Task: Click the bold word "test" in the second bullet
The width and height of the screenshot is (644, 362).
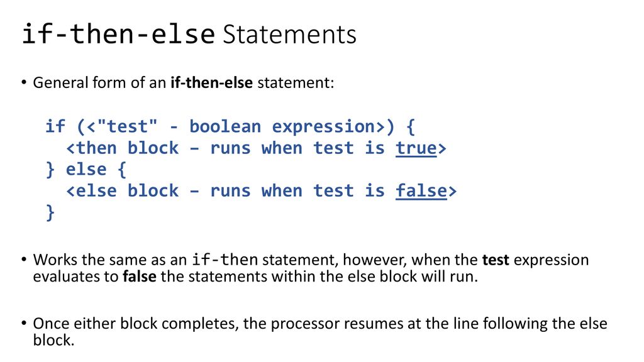Action: click(x=496, y=260)
